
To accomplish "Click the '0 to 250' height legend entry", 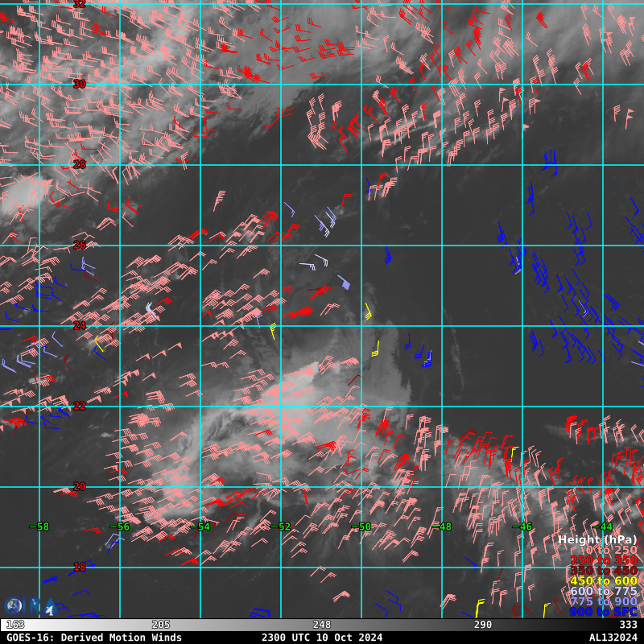I will (611, 550).
